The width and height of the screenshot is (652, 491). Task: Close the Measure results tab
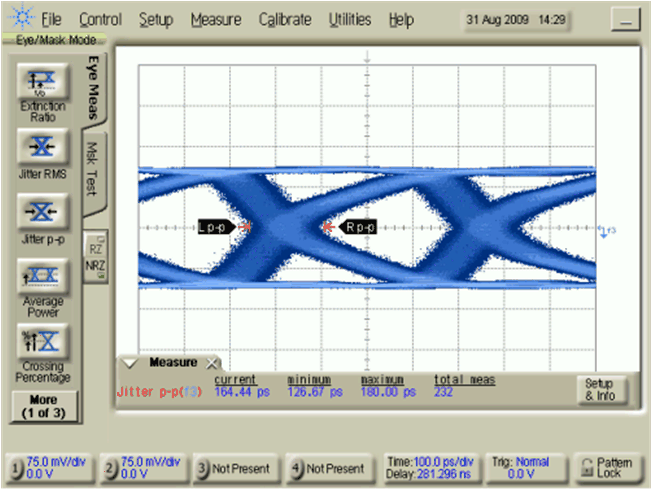tap(212, 364)
